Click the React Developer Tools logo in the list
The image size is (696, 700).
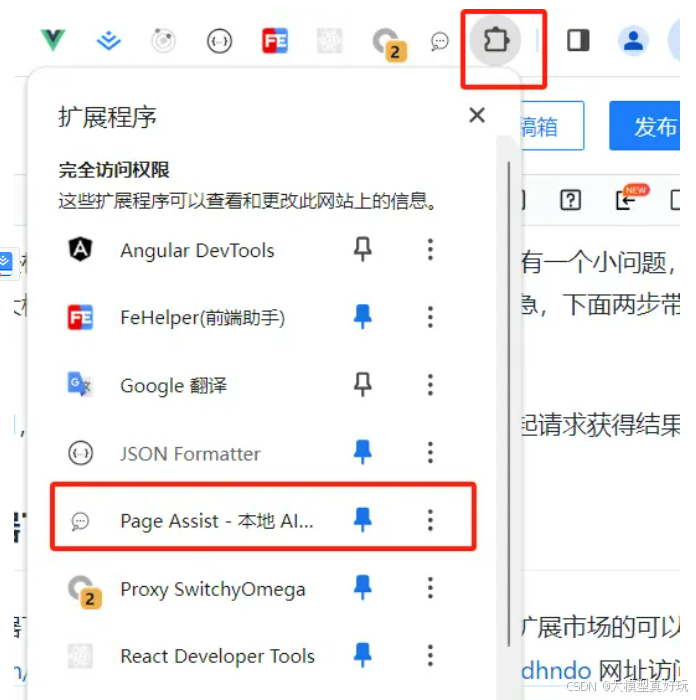80,656
